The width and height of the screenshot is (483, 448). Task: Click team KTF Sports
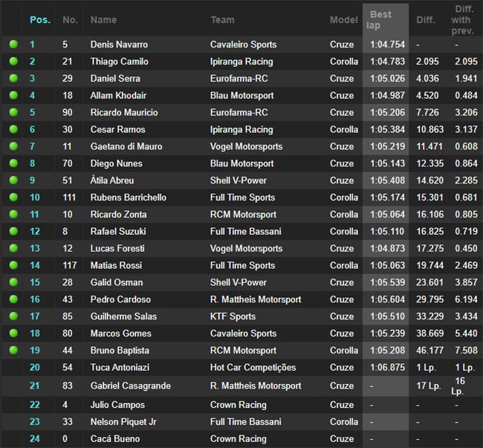[x=233, y=316]
